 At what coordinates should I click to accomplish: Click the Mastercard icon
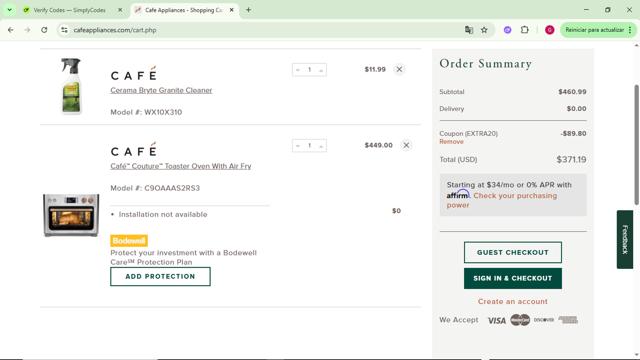point(520,320)
